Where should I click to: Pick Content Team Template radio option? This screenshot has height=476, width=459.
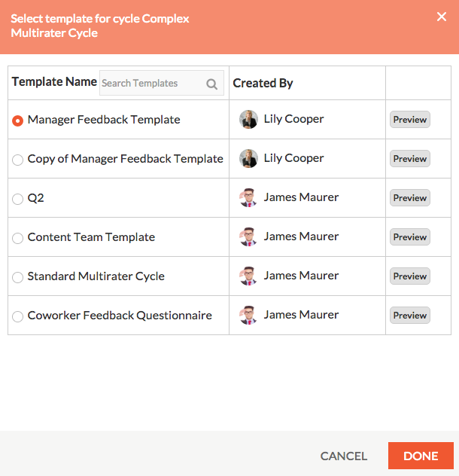coord(17,238)
